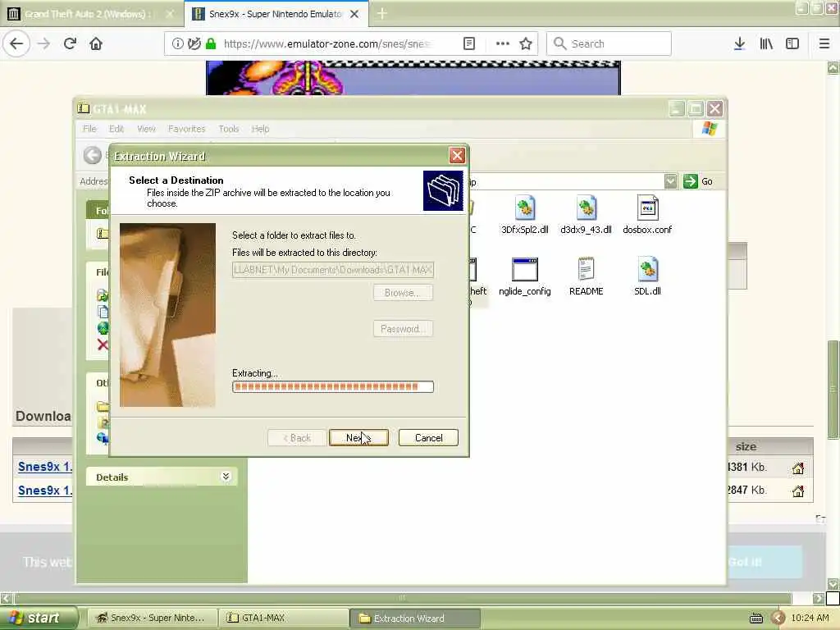Click home icon beside 847 Kb row
The image size is (840, 630).
(798, 491)
